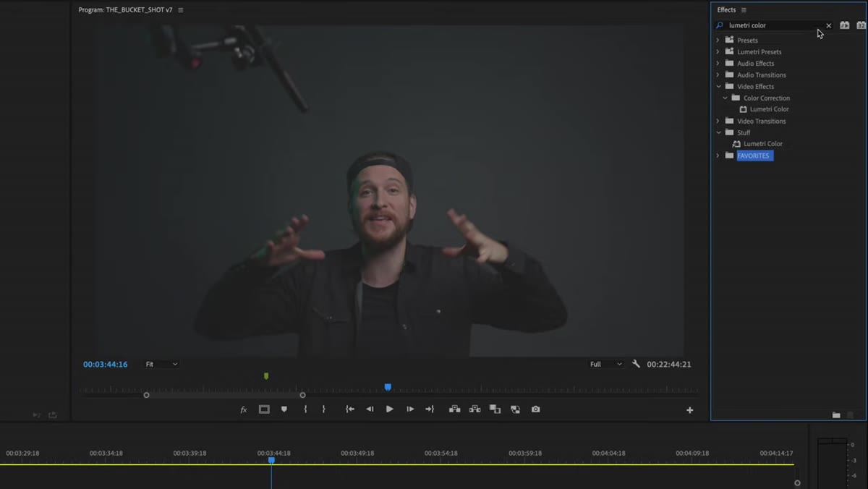Viewport: 868px width, 489px height.
Task: Play the program monitor sequence
Action: (390, 409)
